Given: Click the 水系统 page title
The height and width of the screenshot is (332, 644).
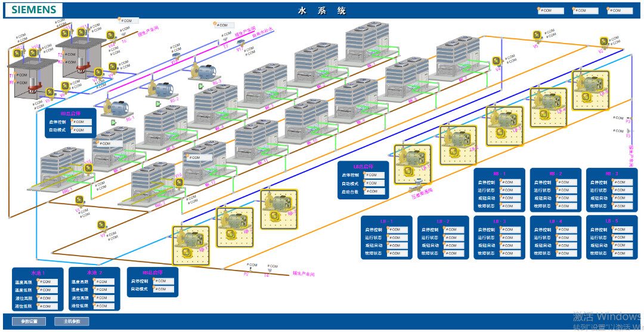Looking at the screenshot, I should coord(322,10).
